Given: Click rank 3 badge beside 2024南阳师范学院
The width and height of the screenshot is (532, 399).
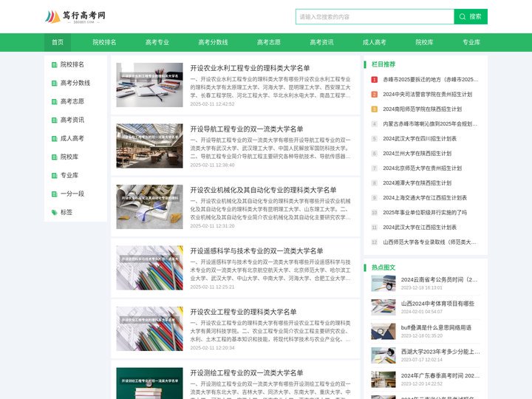Looking at the screenshot, I should point(374,109).
